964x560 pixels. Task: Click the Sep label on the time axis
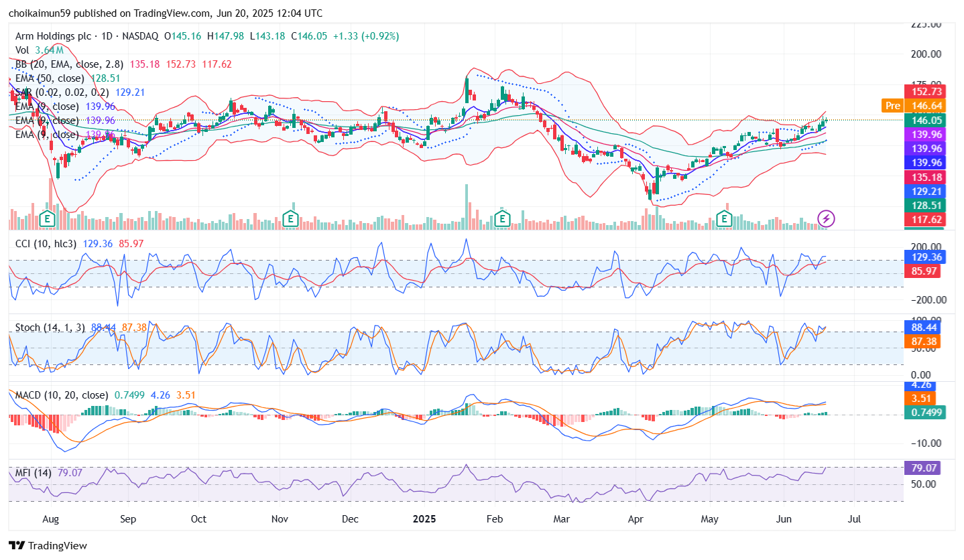(129, 519)
